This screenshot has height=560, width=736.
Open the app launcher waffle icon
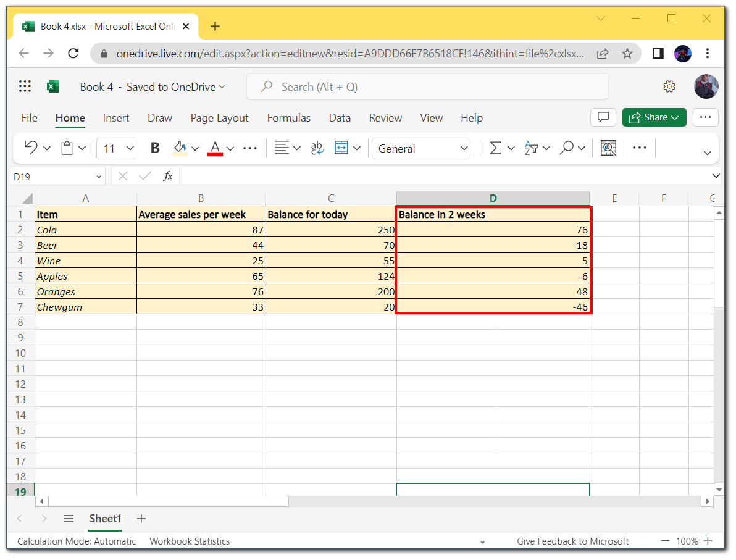[25, 86]
